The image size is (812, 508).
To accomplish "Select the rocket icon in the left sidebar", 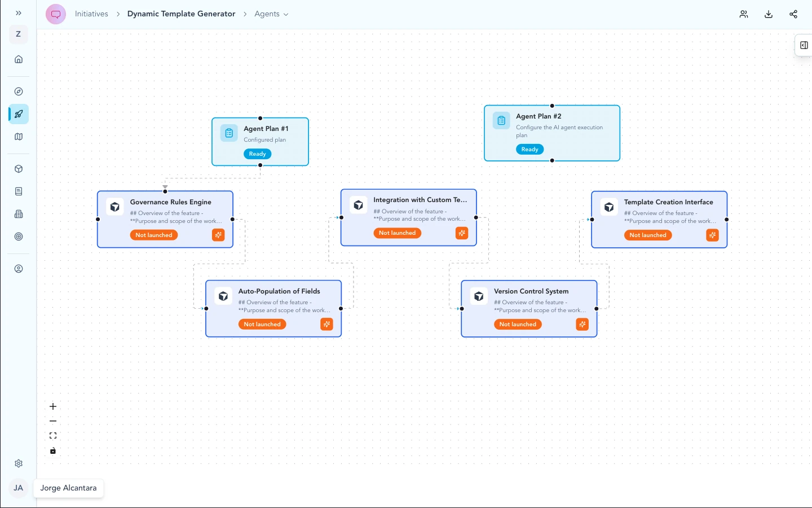I will tap(19, 114).
